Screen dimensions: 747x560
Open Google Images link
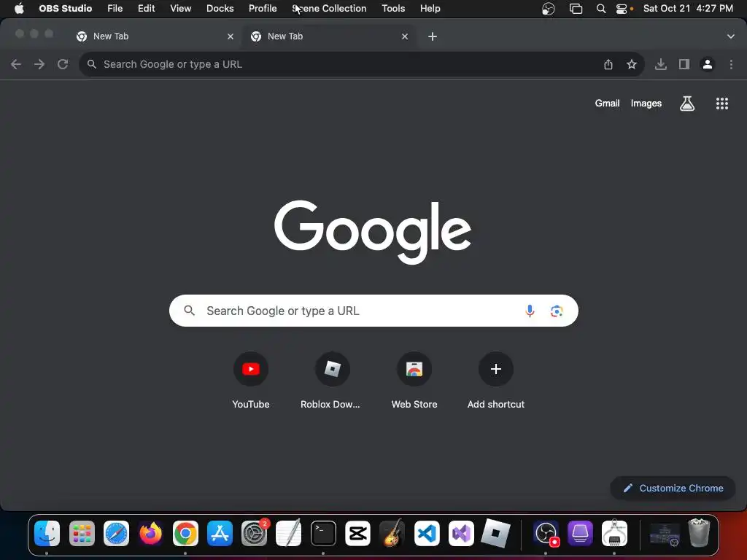click(x=646, y=104)
